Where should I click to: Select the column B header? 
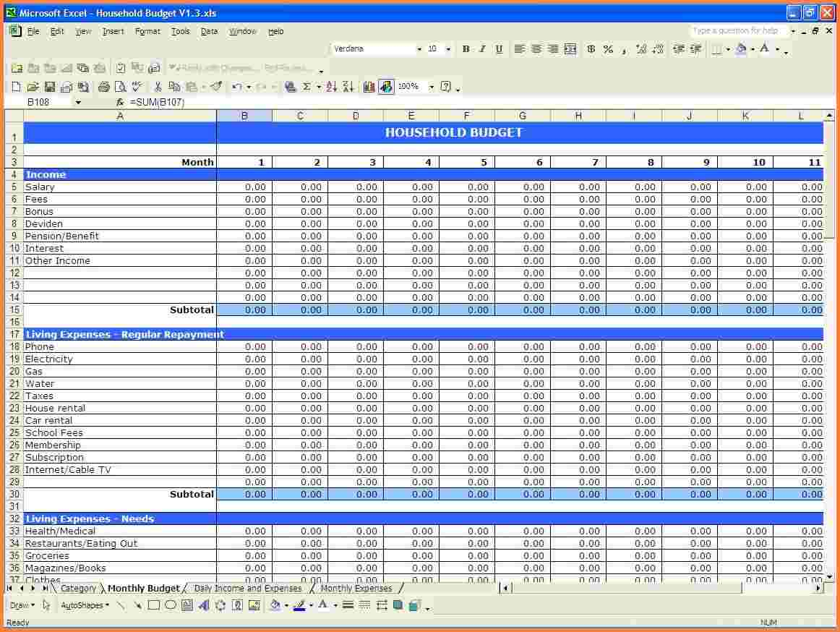[x=244, y=116]
